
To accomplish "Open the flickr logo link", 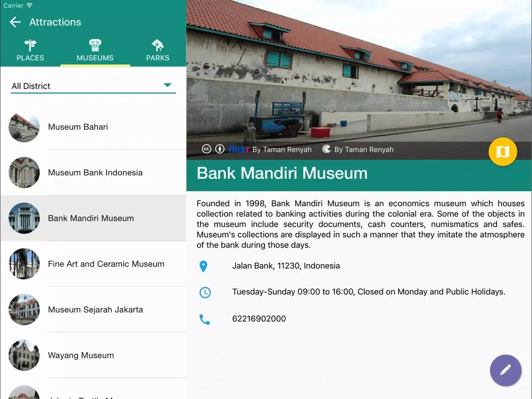I will tap(239, 149).
